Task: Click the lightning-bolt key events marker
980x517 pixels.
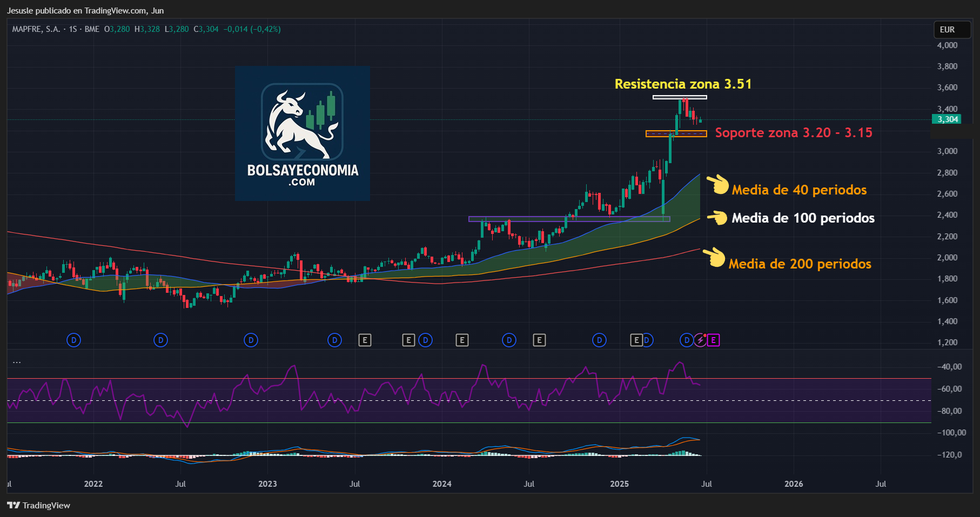Action: click(x=700, y=340)
